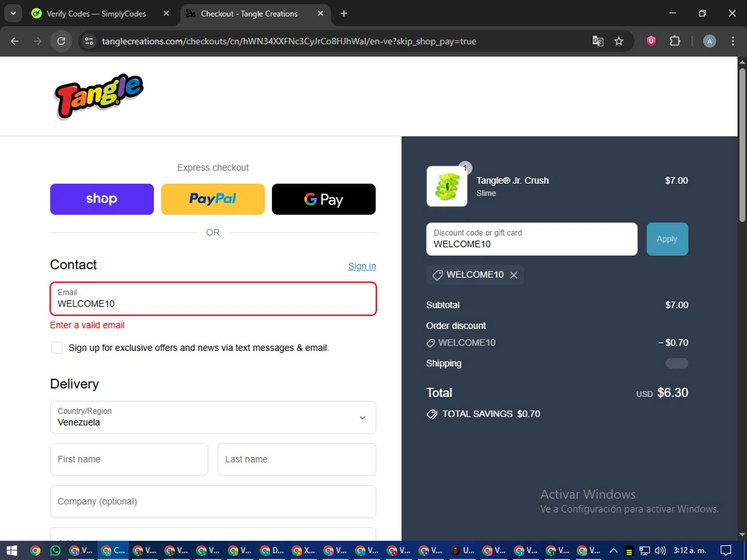747x560 pixels.
Task: Click the Email input field
Action: 213,299
